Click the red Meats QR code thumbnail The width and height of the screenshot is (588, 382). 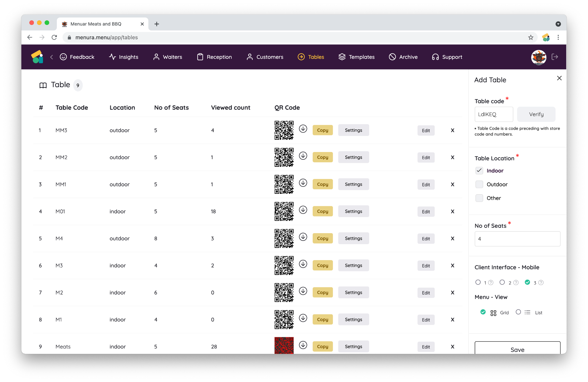point(284,346)
